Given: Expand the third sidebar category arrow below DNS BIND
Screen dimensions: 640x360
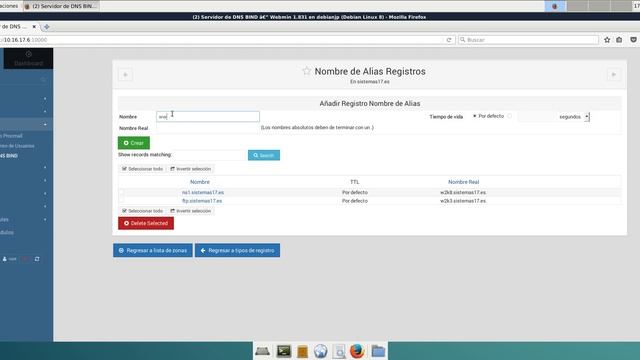Looking at the screenshot, I should 45,193.
